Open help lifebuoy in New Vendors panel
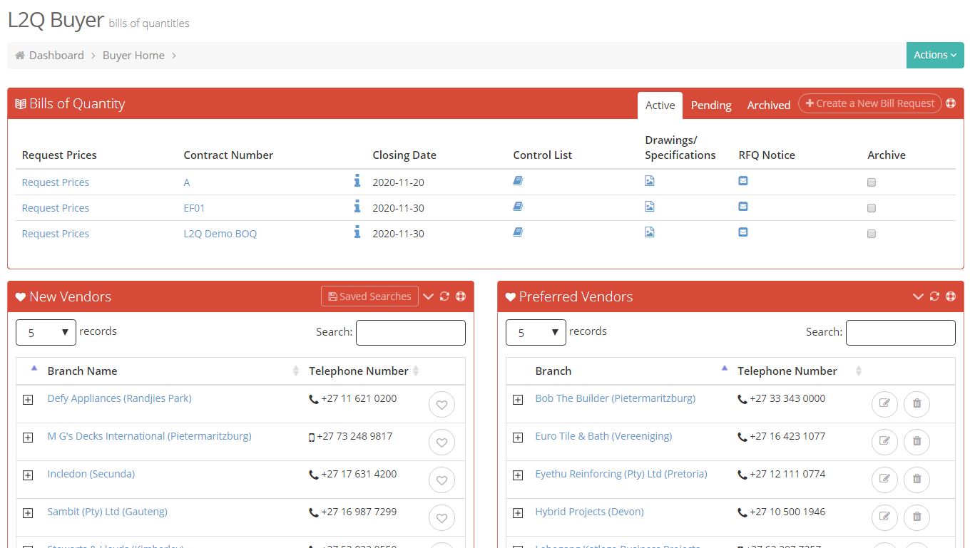 [461, 296]
